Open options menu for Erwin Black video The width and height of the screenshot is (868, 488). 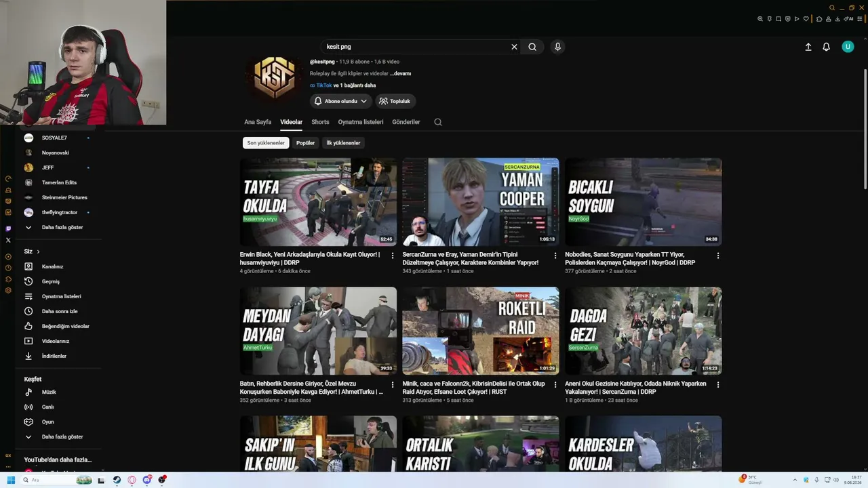pos(393,256)
